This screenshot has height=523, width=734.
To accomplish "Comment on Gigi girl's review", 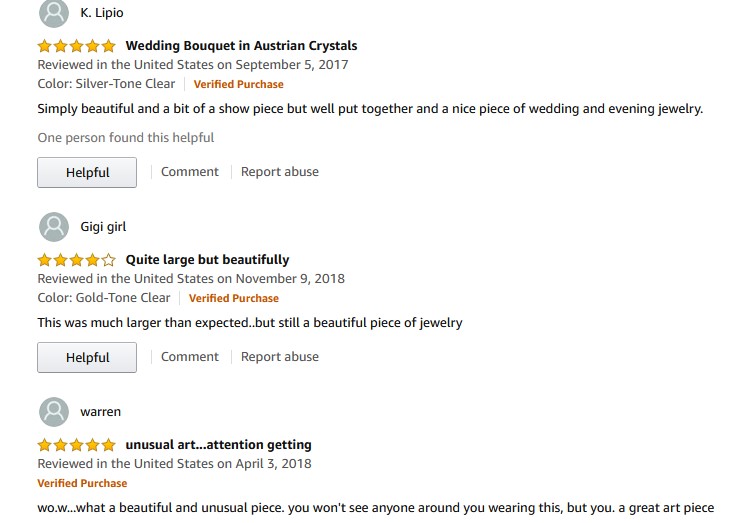I will pos(189,357).
